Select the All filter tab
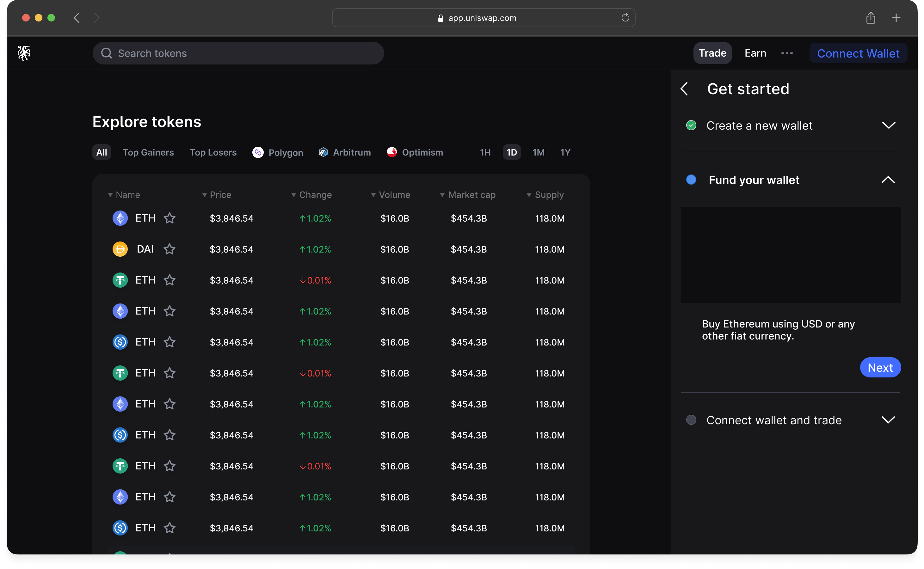 coord(102,152)
